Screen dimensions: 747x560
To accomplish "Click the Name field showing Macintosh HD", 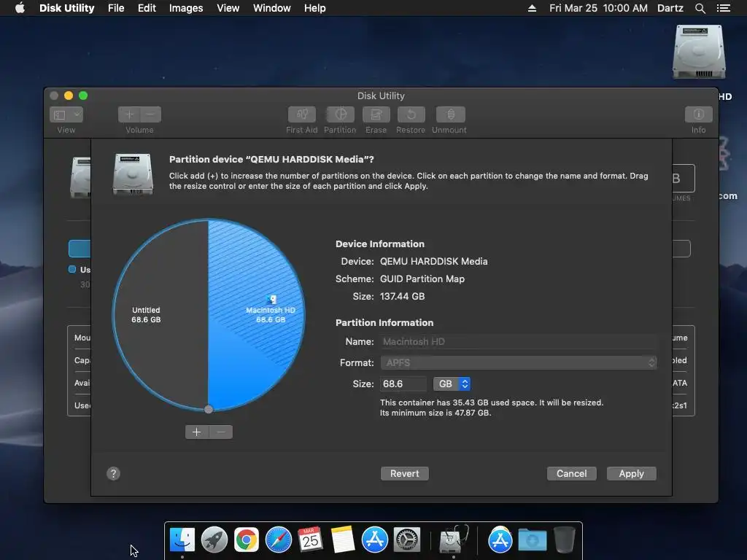I will pyautogui.click(x=519, y=342).
